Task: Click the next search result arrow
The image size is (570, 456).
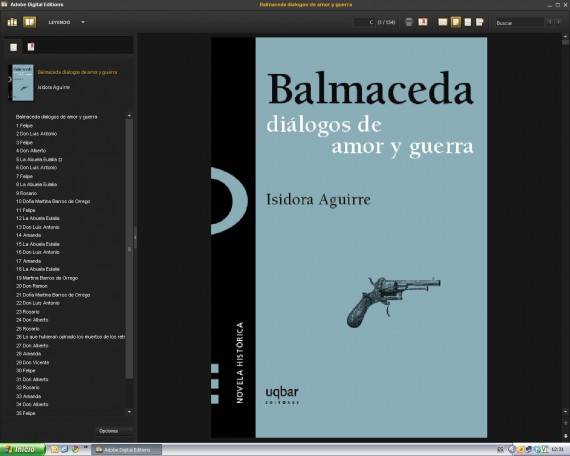Action: [x=559, y=22]
